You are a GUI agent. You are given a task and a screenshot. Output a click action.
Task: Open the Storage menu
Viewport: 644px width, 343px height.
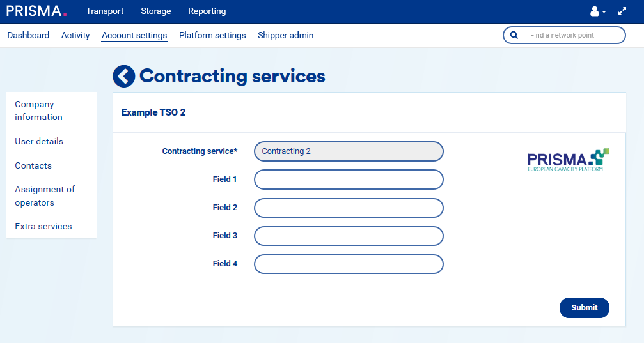(156, 11)
